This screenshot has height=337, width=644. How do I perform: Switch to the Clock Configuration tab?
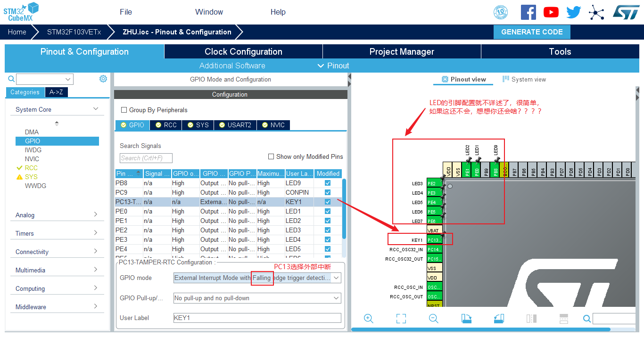(x=243, y=51)
